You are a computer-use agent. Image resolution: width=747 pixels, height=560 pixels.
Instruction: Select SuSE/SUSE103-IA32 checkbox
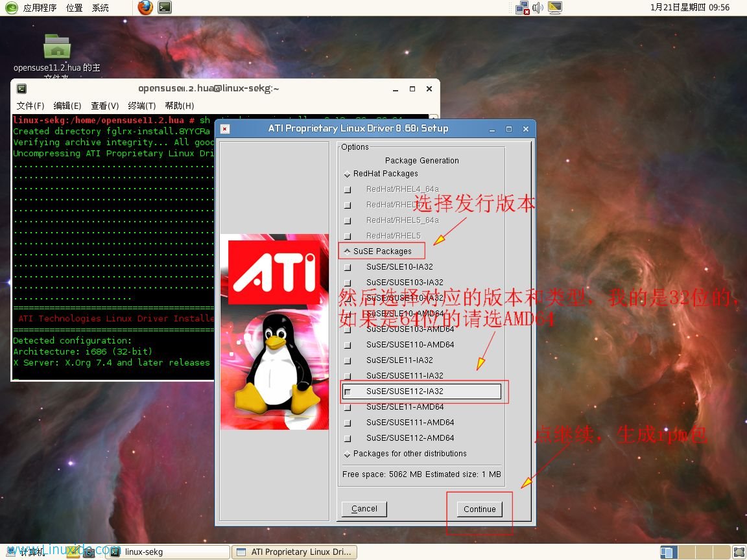(348, 283)
